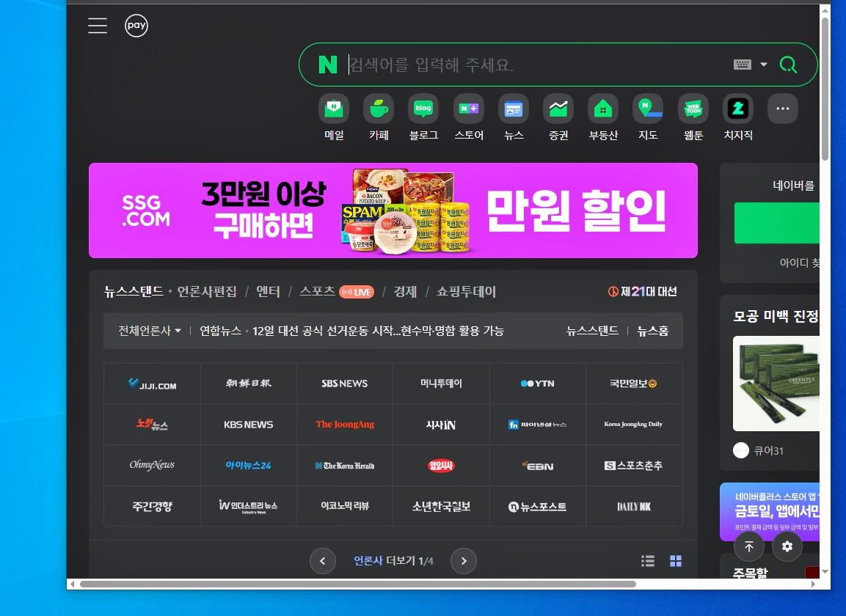
Task: Open 국민일보 publisher tile
Action: coord(634,384)
